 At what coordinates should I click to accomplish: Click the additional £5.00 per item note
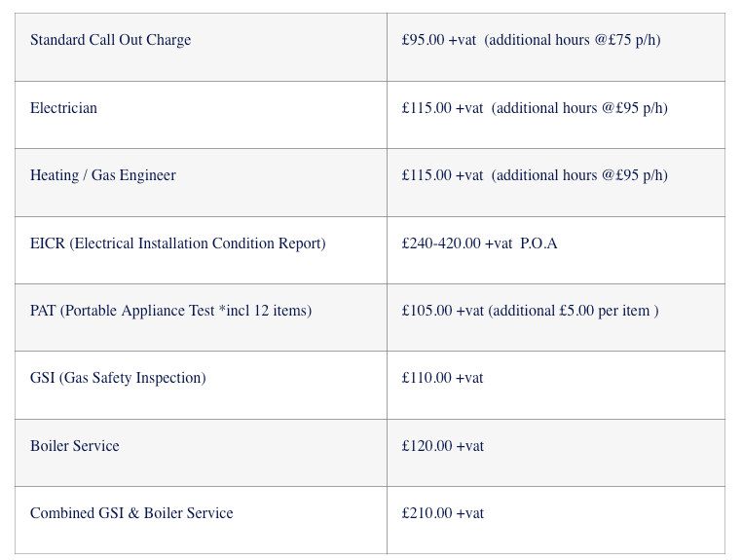click(574, 312)
